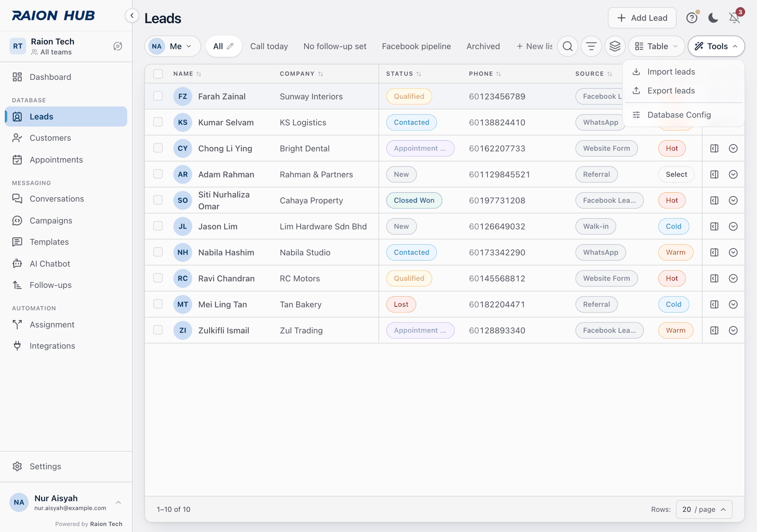
Task: Open Database Config from Tools menu
Action: [684, 115]
